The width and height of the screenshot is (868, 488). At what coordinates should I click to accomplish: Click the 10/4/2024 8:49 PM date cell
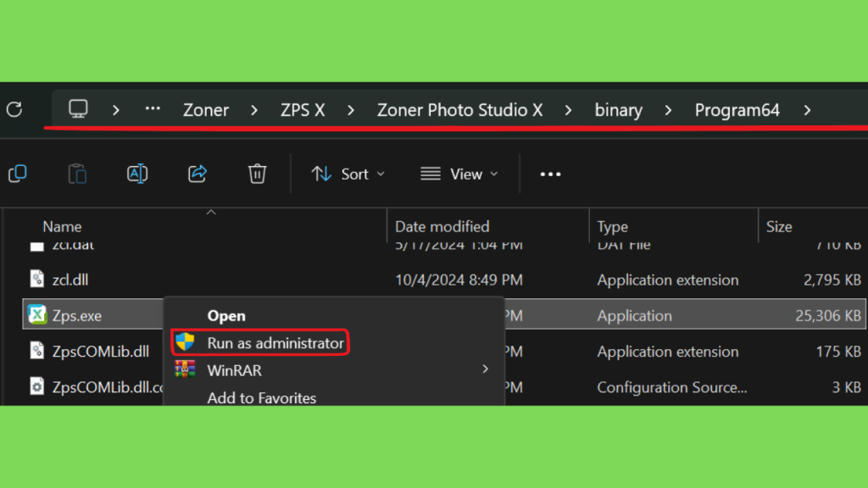pyautogui.click(x=459, y=280)
